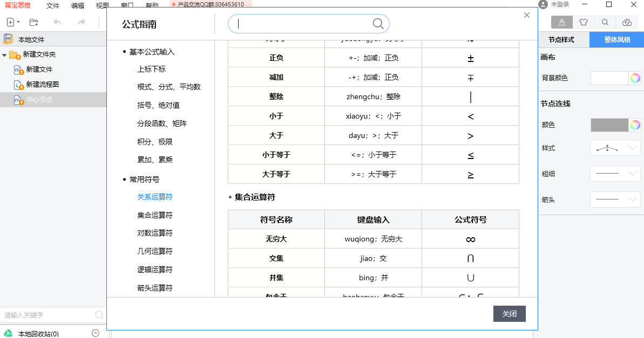Click the 公式指南 search input field
The image size is (644, 338).
[302, 24]
